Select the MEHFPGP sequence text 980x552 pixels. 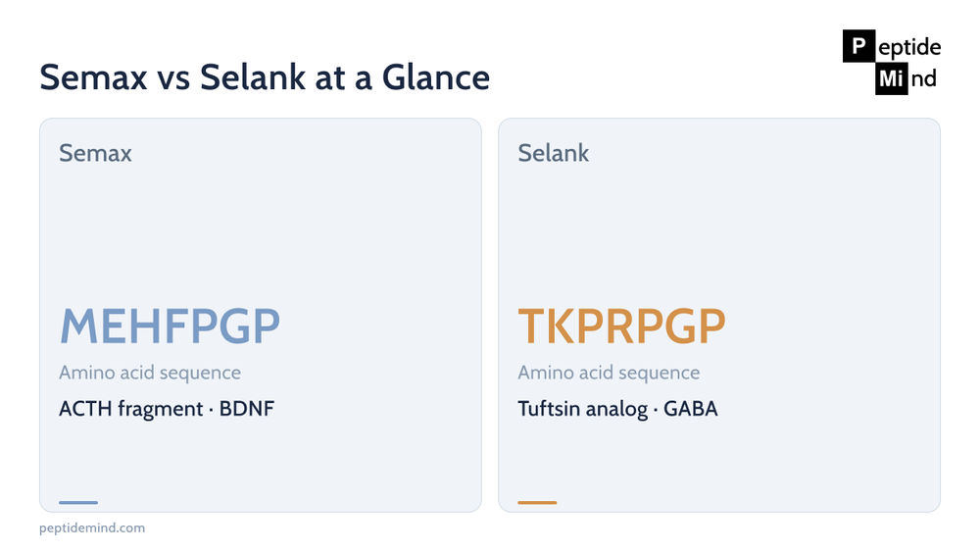(170, 326)
